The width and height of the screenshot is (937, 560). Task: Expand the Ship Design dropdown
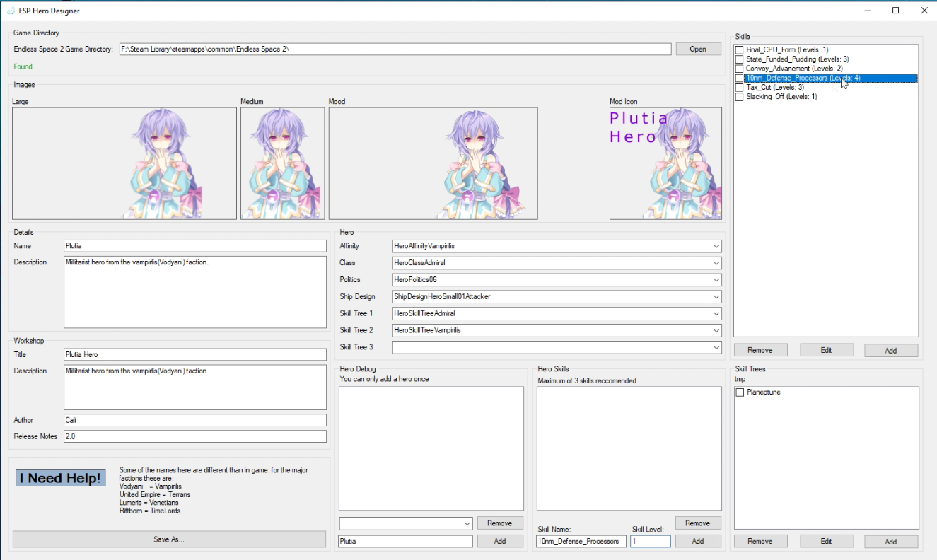(x=716, y=297)
